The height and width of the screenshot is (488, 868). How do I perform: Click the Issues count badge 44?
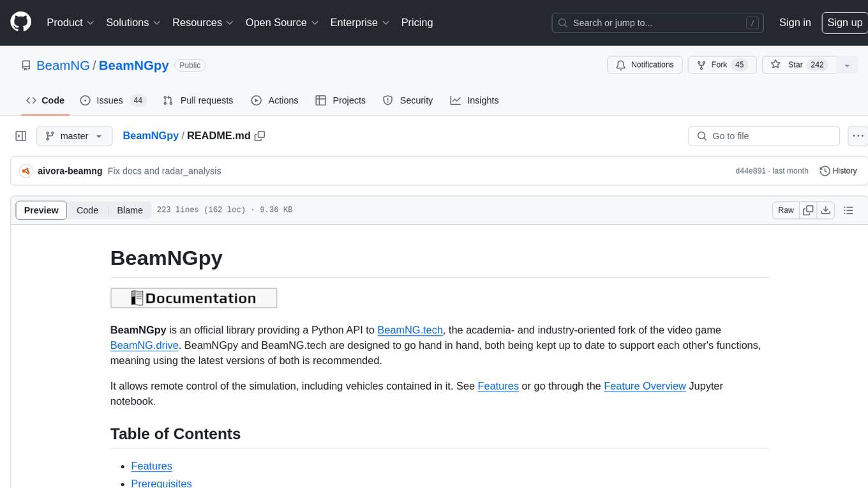point(138,100)
